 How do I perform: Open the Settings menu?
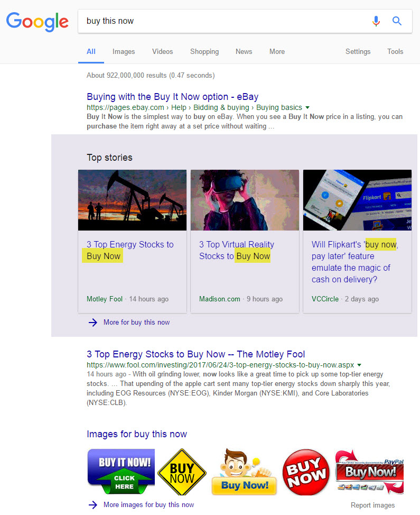pyautogui.click(x=358, y=52)
